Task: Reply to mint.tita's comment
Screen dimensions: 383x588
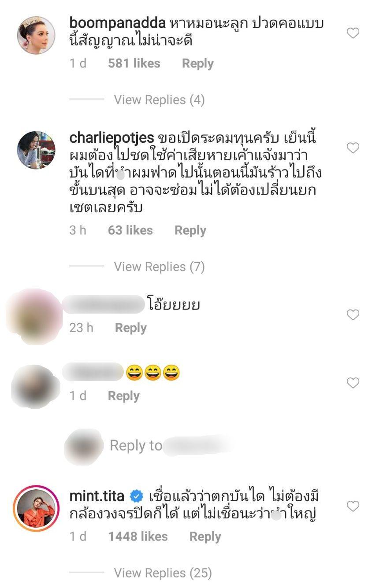Action: 205,536
